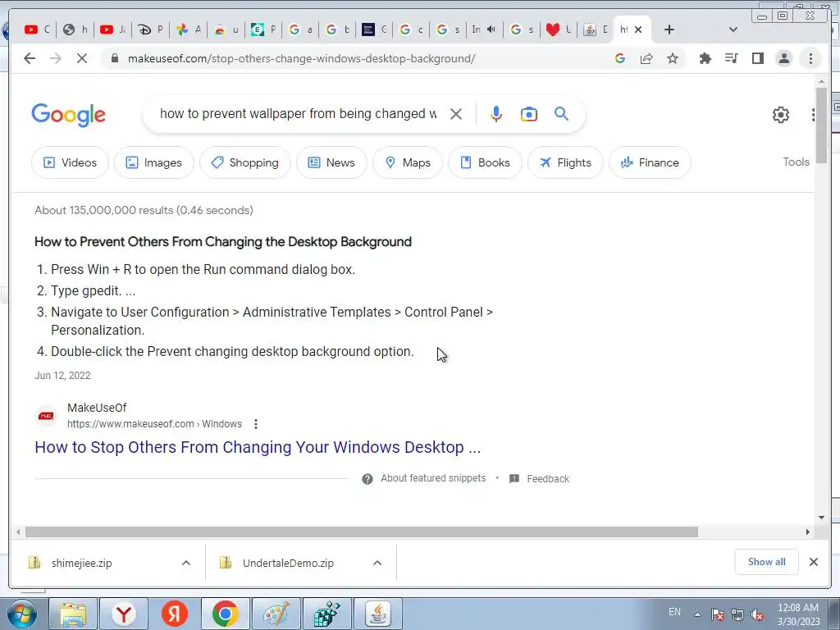Close the downloads bar
Viewport: 840px width, 630px height.
813,562
